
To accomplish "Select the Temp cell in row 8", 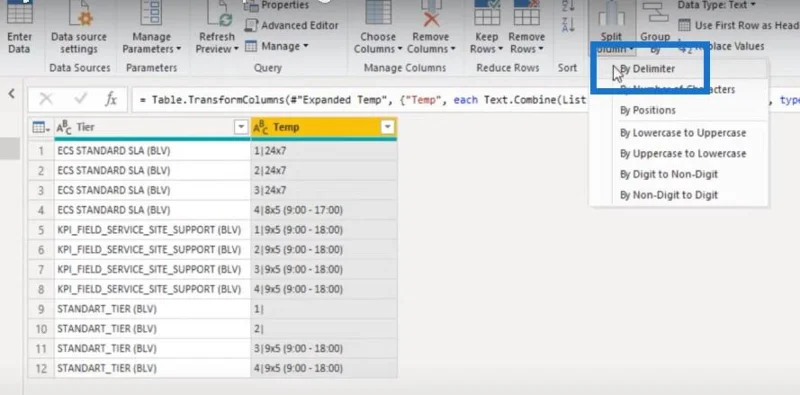I will tap(323, 289).
